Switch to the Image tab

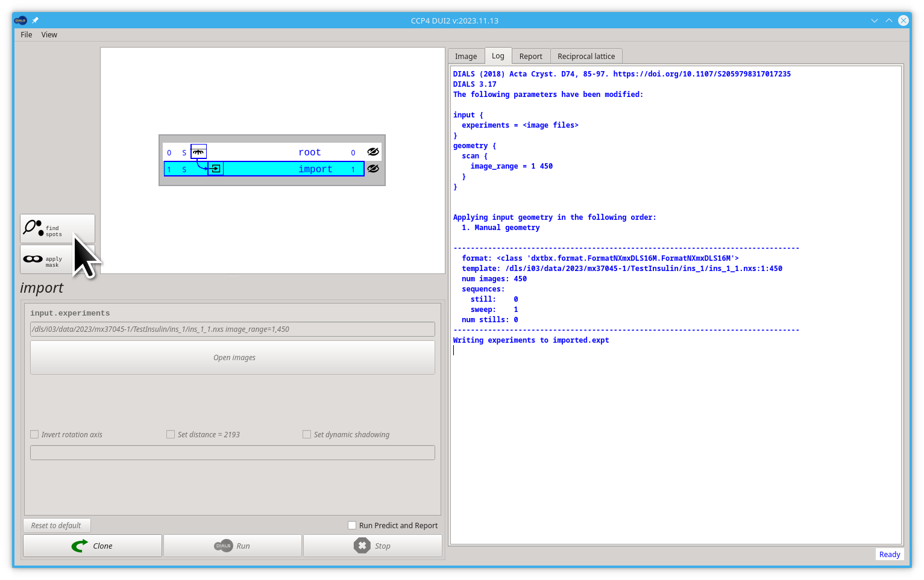[466, 56]
